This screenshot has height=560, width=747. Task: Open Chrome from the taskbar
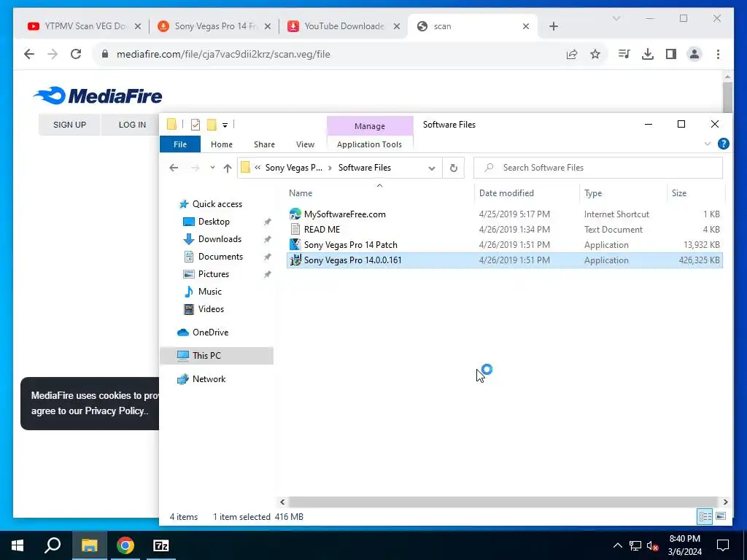(125, 545)
